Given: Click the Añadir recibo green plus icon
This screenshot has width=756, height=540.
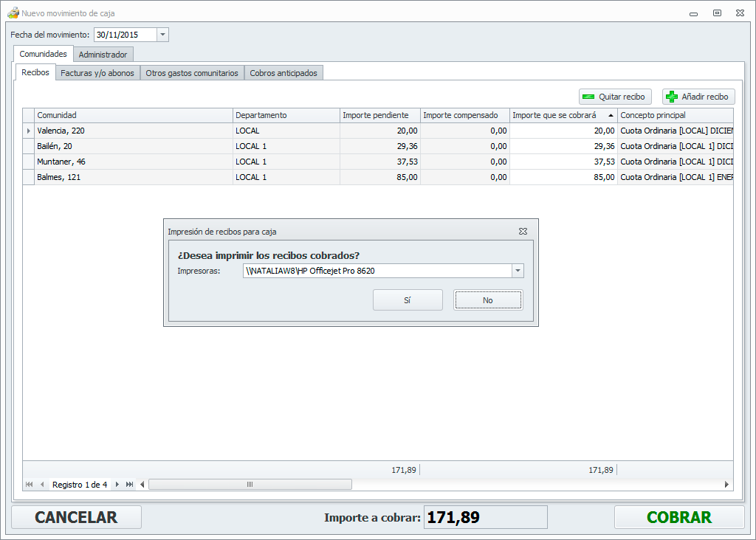Looking at the screenshot, I should pos(672,97).
